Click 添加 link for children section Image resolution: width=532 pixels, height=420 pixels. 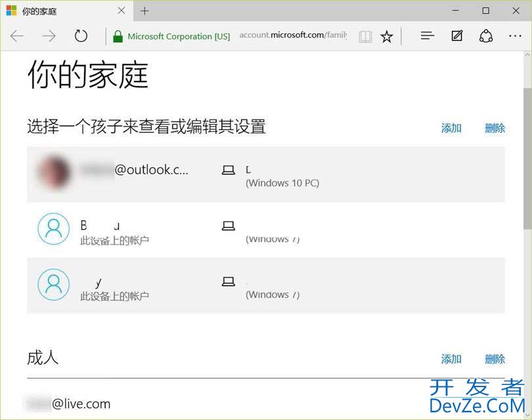[x=451, y=128]
